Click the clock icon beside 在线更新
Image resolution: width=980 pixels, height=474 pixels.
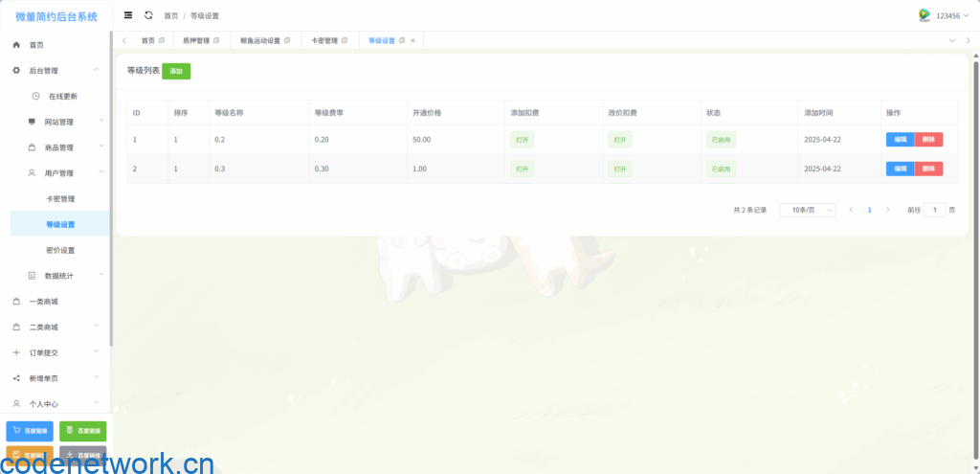coord(35,96)
